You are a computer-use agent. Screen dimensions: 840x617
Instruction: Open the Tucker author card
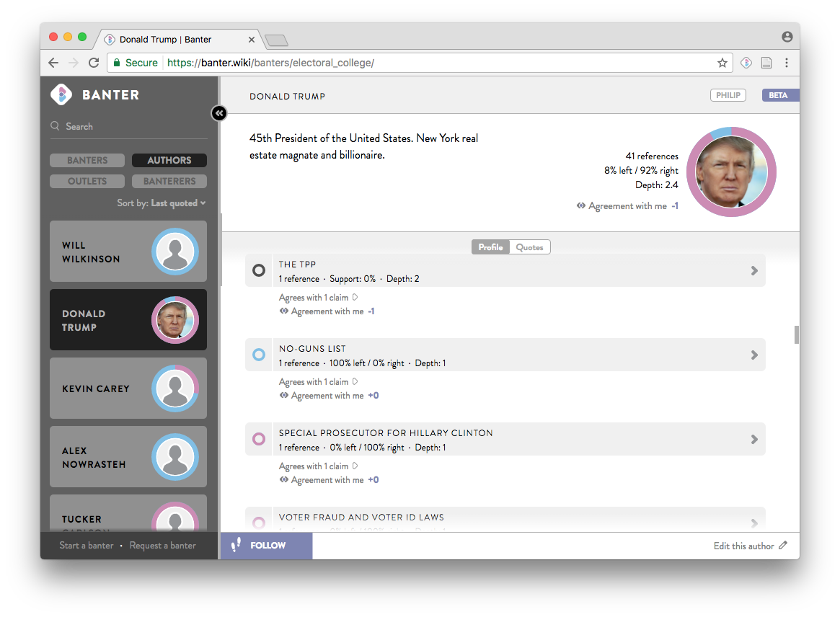[x=128, y=513]
